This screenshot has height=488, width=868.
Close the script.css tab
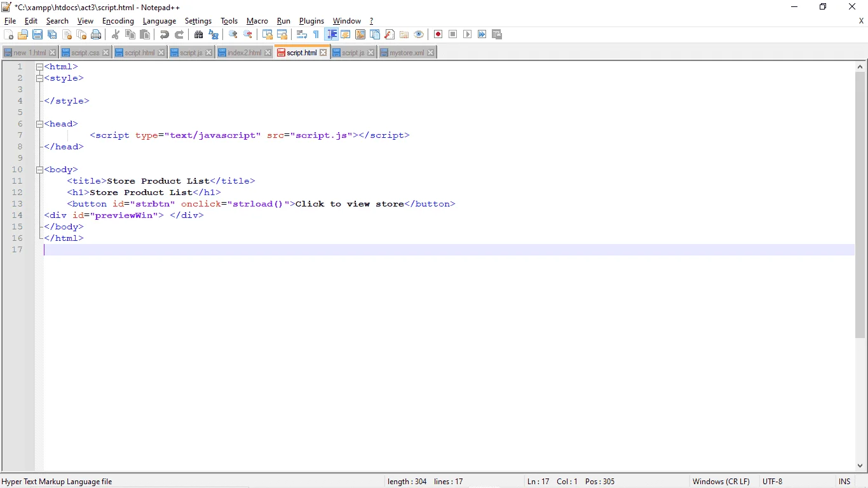pyautogui.click(x=105, y=53)
